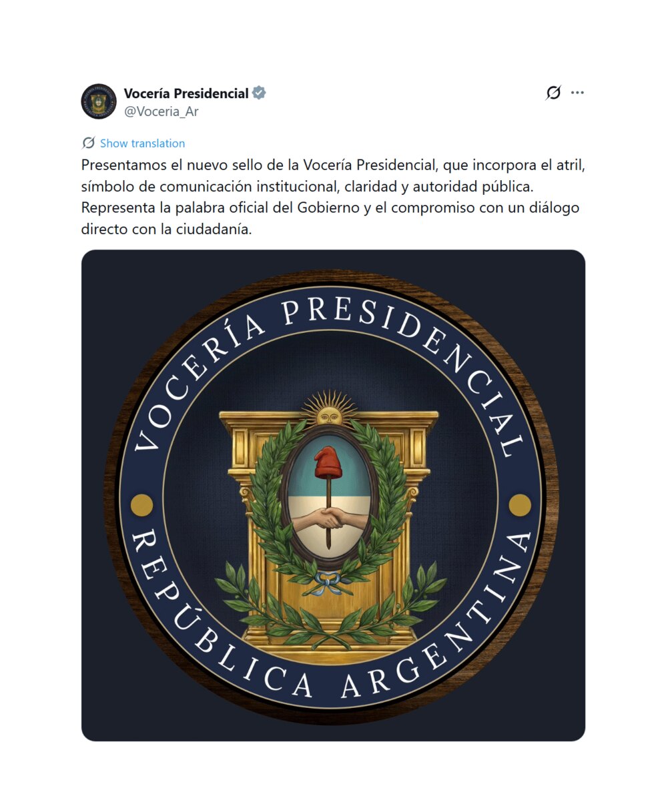Image resolution: width=662 pixels, height=812 pixels.
Task: Click the red Phrygian cap in the seal
Action: pos(328,464)
